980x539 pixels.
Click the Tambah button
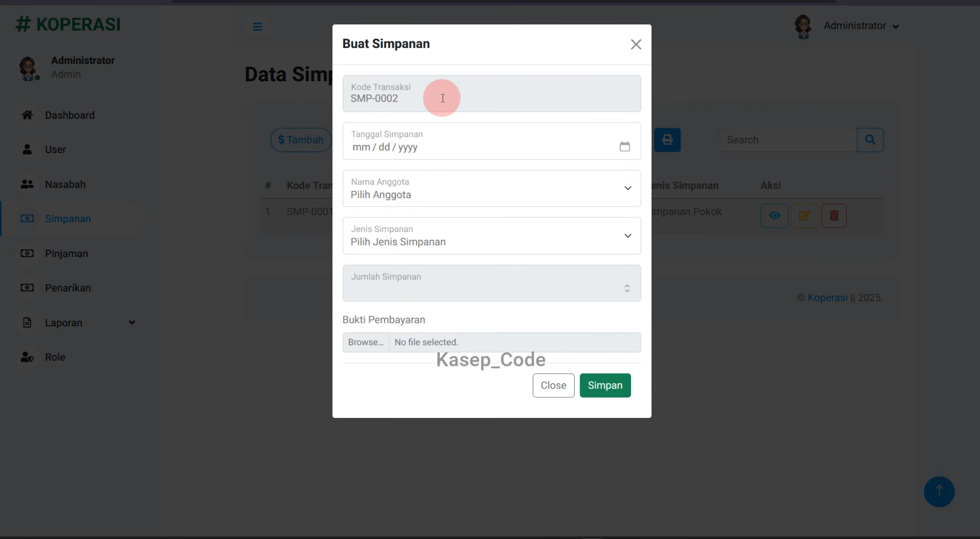click(x=301, y=140)
